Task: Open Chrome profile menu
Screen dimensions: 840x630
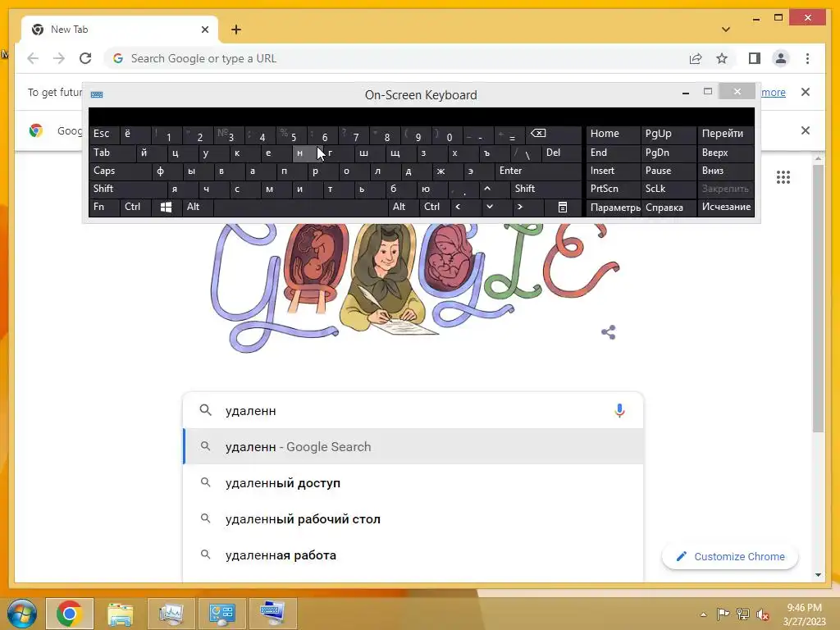Action: pyautogui.click(x=781, y=58)
